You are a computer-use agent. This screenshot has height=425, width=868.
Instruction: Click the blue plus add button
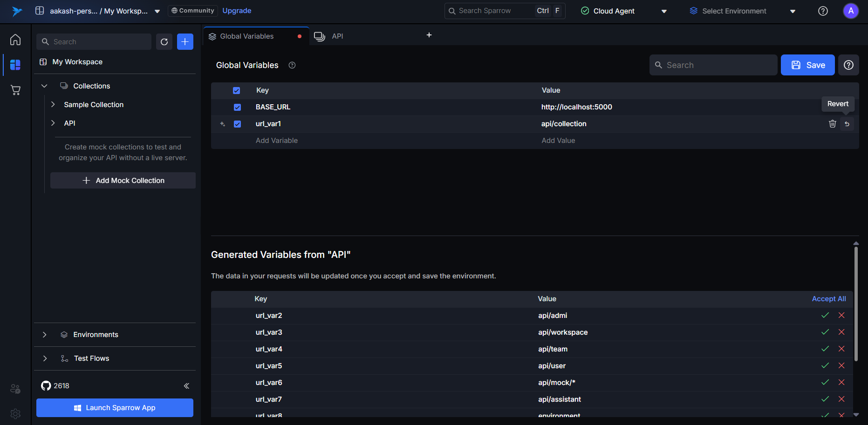185,42
